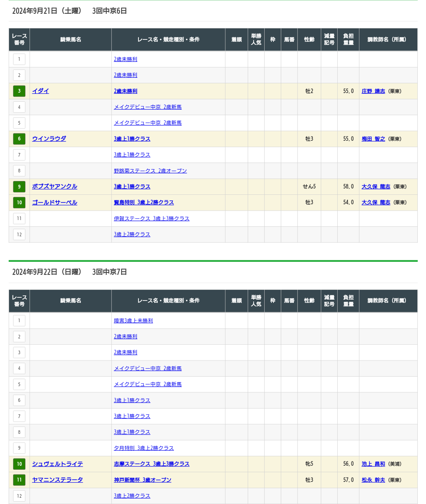
Task: Click 単勝人気 header in September 21 table
Action: [x=256, y=39]
